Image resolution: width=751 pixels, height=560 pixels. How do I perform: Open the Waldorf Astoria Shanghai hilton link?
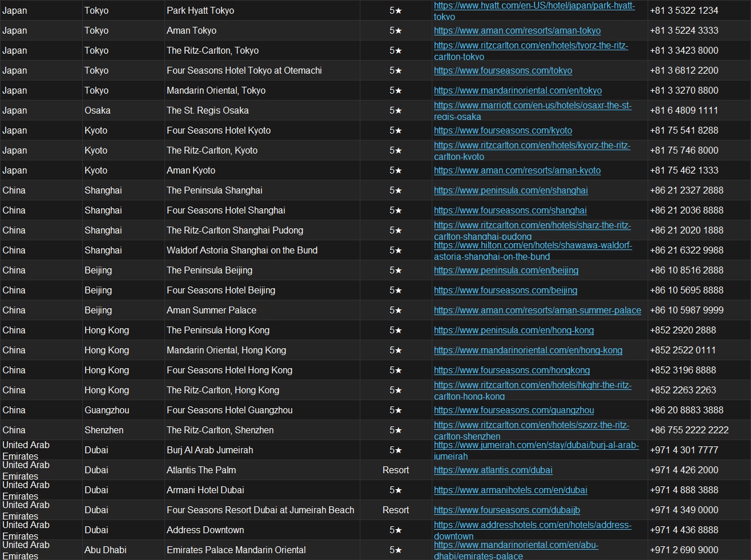click(533, 251)
